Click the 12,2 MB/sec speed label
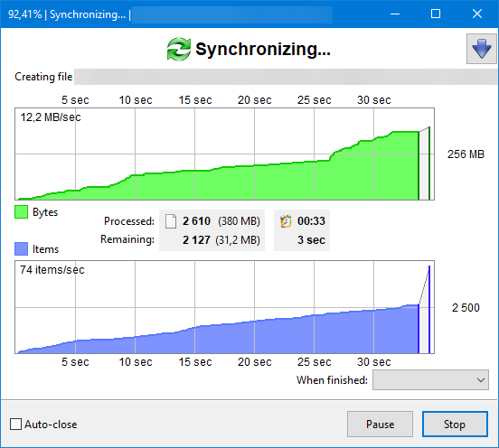The width and height of the screenshot is (499, 448). [x=51, y=117]
